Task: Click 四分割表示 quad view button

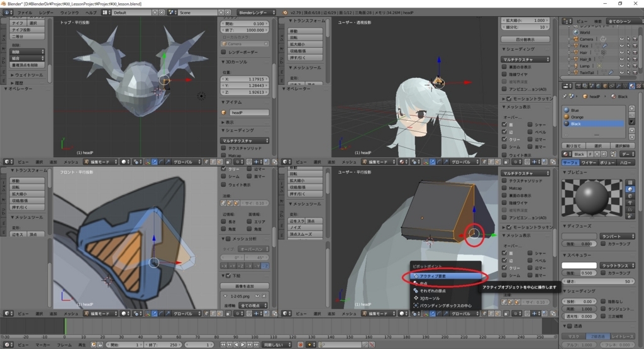Action: coord(525,40)
